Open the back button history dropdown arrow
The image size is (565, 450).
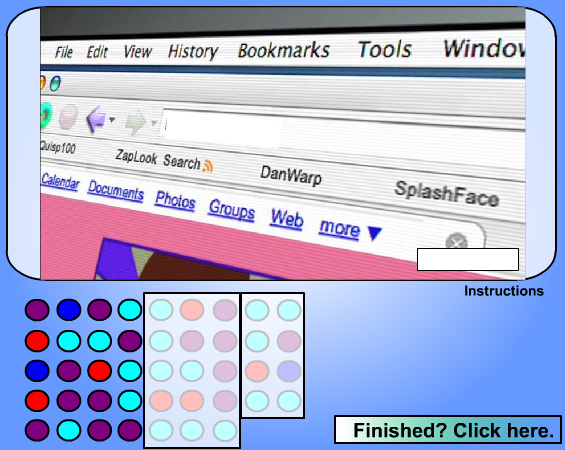pyautogui.click(x=112, y=119)
